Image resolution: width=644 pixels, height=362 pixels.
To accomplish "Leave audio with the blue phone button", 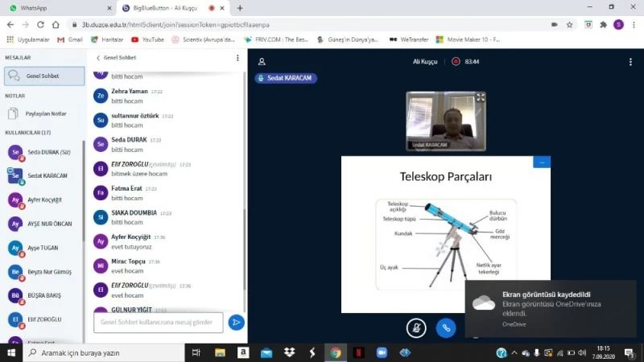I will pos(446,327).
